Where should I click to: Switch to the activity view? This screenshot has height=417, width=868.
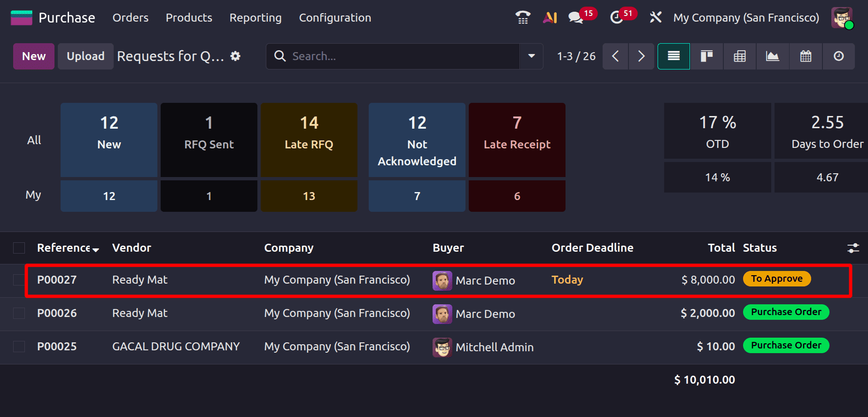coord(838,56)
